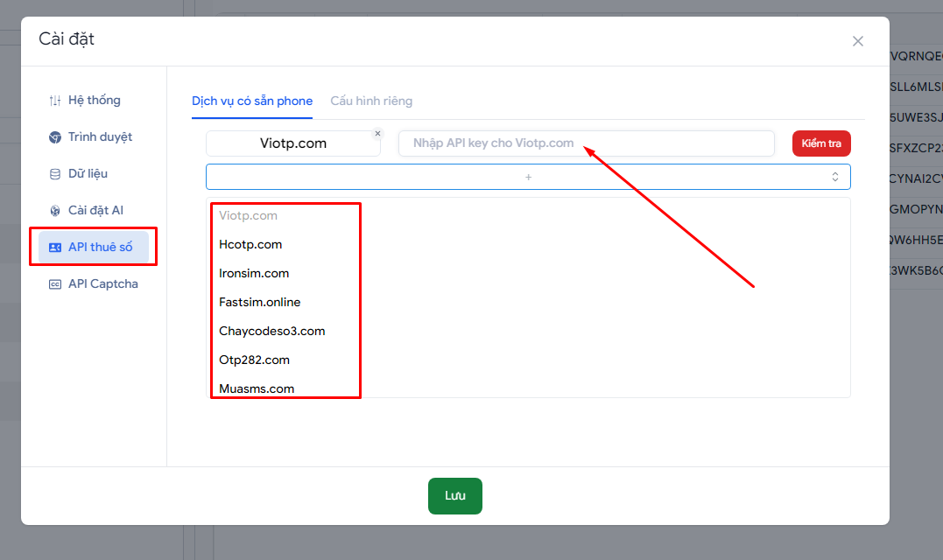Choose Otp282.com from the list
Image resolution: width=943 pixels, height=560 pixels.
coord(255,360)
